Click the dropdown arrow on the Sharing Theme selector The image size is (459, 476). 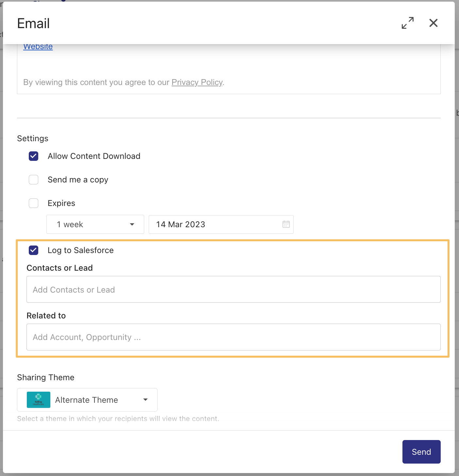click(x=145, y=399)
